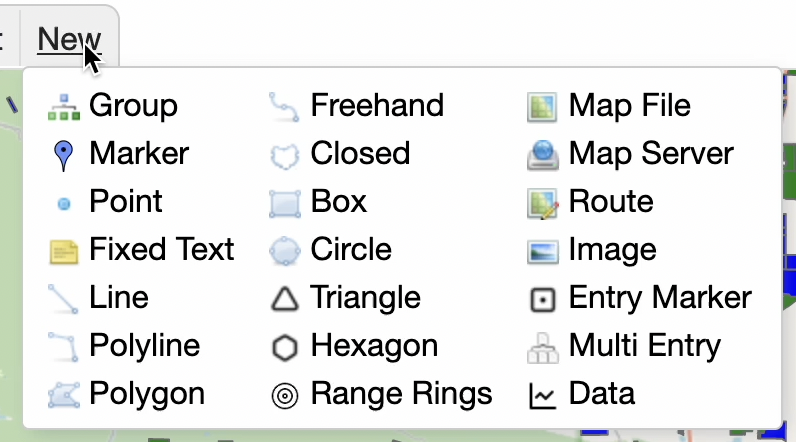The image size is (796, 442).
Task: Click the Closed shape option
Action: (x=360, y=154)
